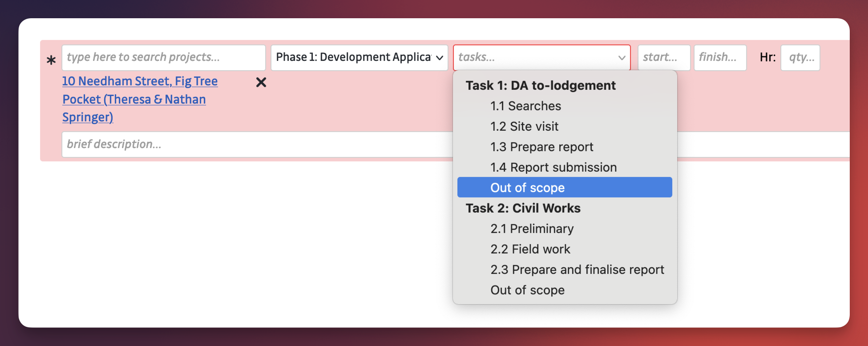Select 2.1 Preliminary task
Viewport: 868px width, 346px height.
[532, 229]
